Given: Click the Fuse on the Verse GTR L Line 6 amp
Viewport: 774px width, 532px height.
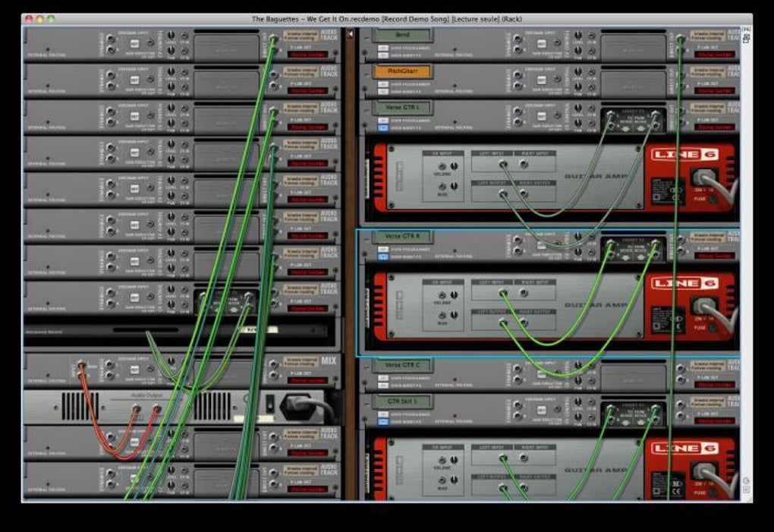Looking at the screenshot, I should click(713, 199).
